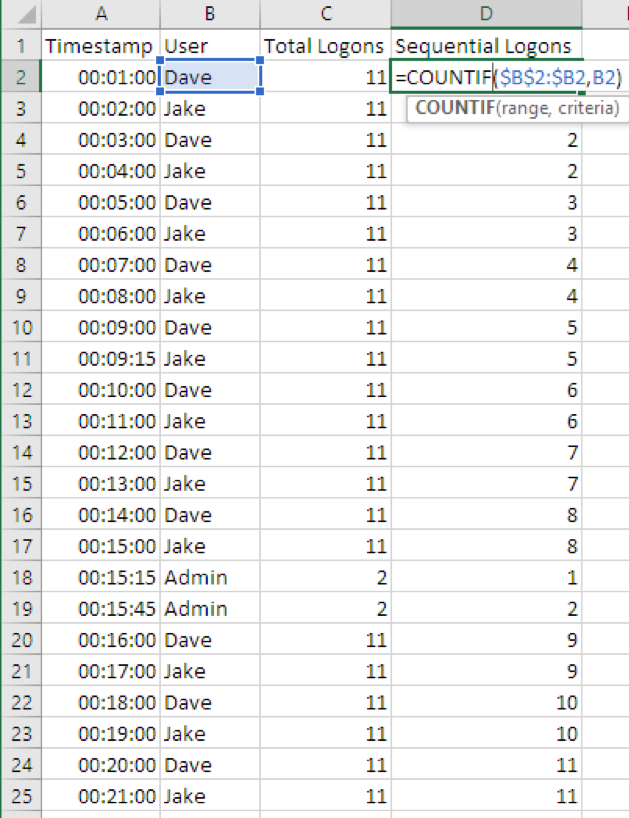
Task: Select row 1 header
Action: click(21, 46)
